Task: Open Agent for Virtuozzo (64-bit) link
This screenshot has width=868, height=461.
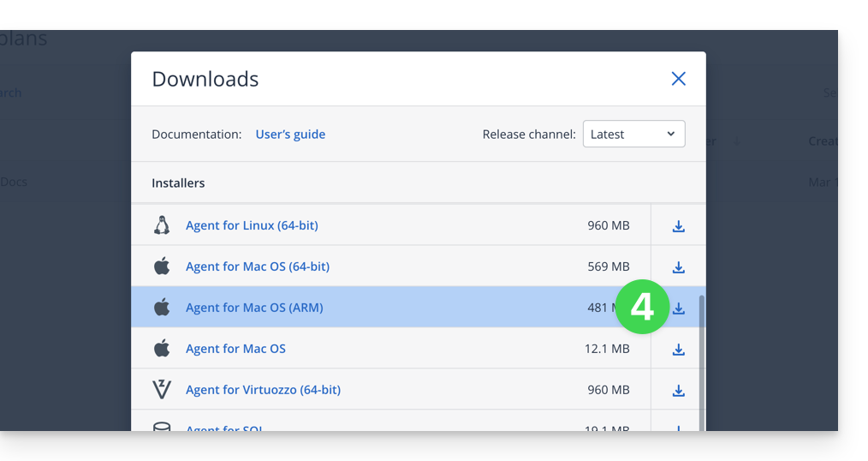Action: (x=263, y=390)
